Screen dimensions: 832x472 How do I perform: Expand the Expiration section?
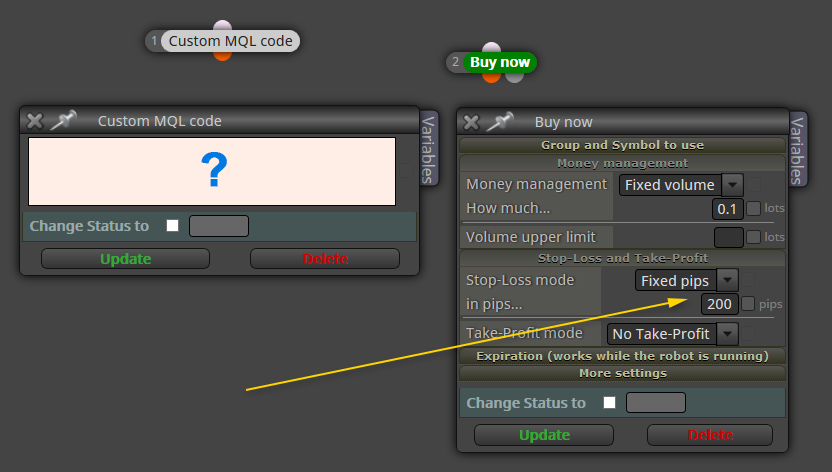(622, 356)
